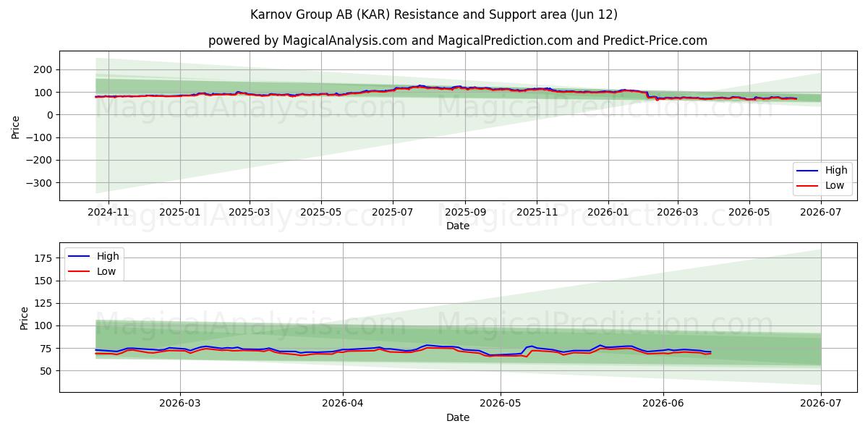Click the '2026-07' x-axis label in the bottom chart
This screenshot has width=868, height=434.
[820, 404]
